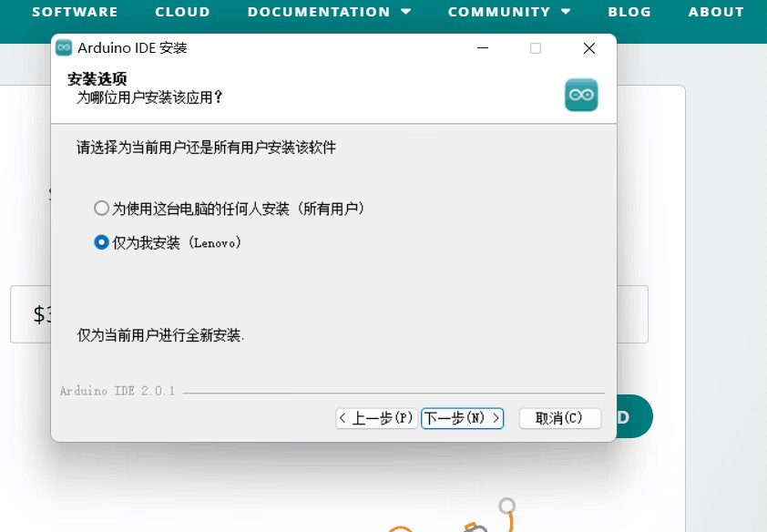Click the Arduino IDE 安装 title bar text
Image resolution: width=767 pixels, height=532 pixels.
point(133,48)
